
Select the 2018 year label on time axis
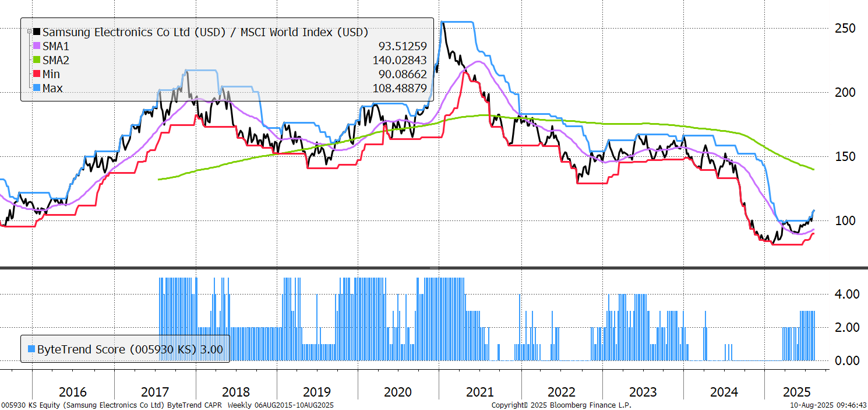point(236,392)
